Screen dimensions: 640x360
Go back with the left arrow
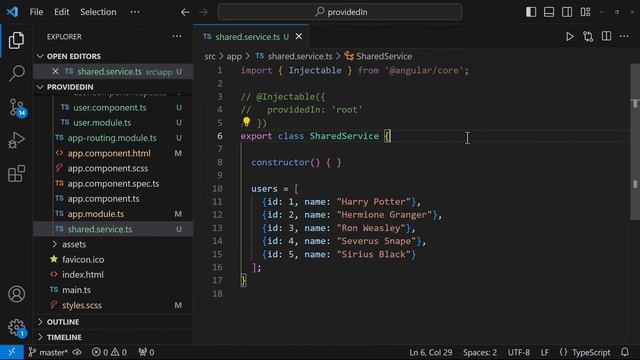[185, 12]
